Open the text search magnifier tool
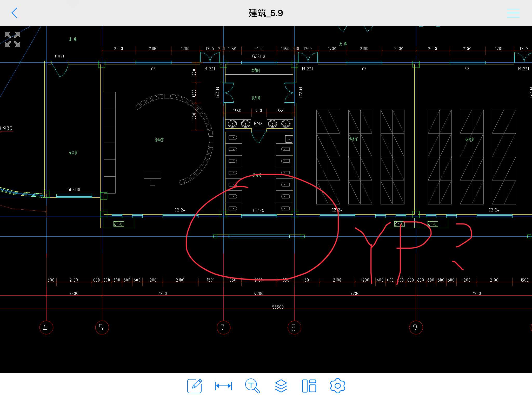 (252, 386)
